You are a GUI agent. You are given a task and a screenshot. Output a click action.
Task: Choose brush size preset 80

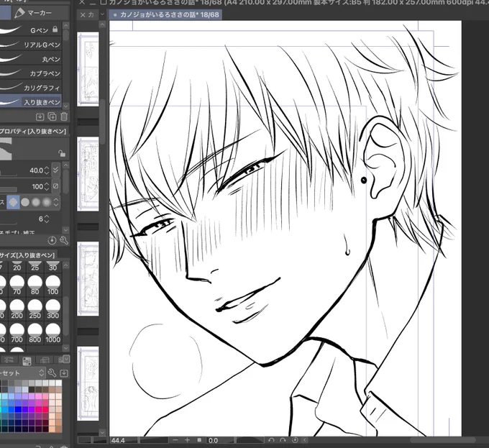[35, 285]
